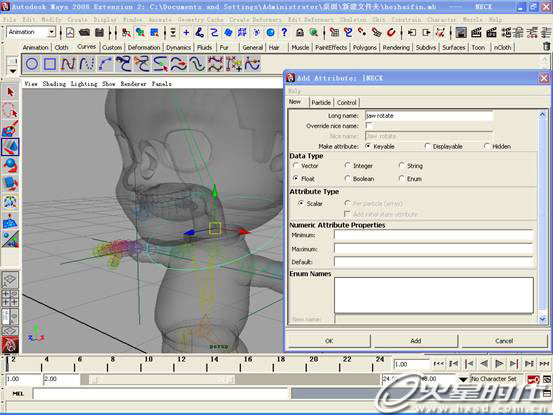Switch to four-view layout icon

(x=10, y=298)
